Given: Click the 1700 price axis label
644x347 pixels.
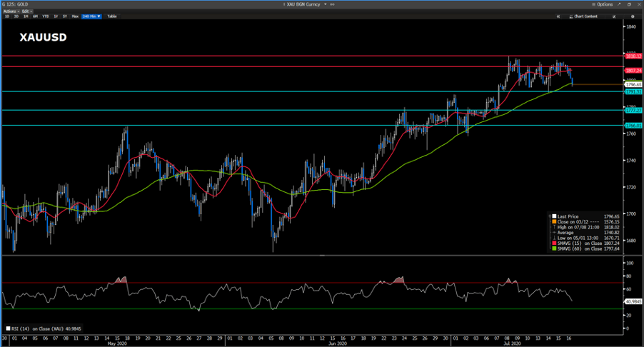Looking at the screenshot, I should click(x=631, y=213).
